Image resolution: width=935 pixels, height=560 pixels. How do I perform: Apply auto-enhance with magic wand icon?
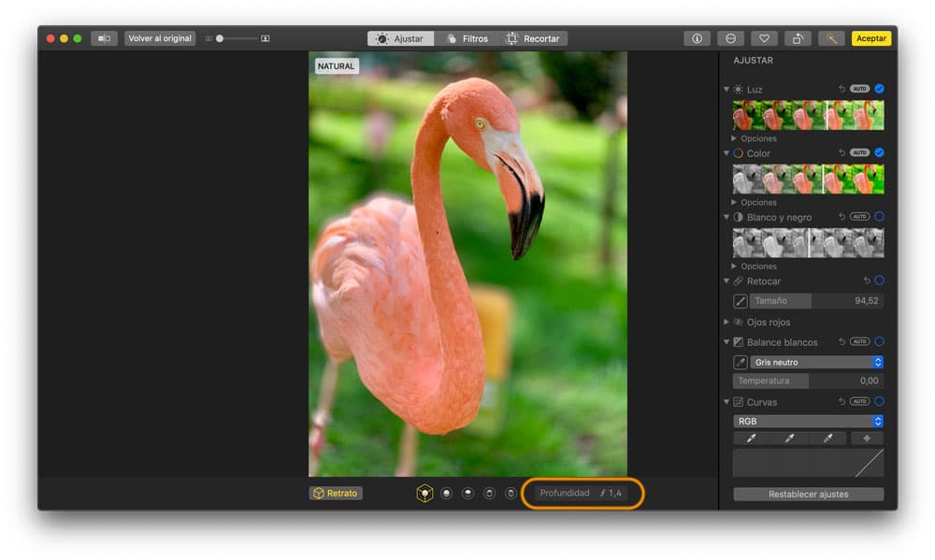point(831,38)
